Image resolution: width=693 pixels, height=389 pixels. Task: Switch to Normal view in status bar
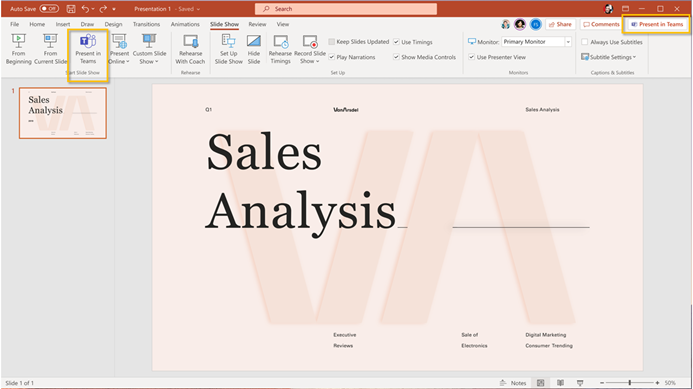(x=541, y=383)
